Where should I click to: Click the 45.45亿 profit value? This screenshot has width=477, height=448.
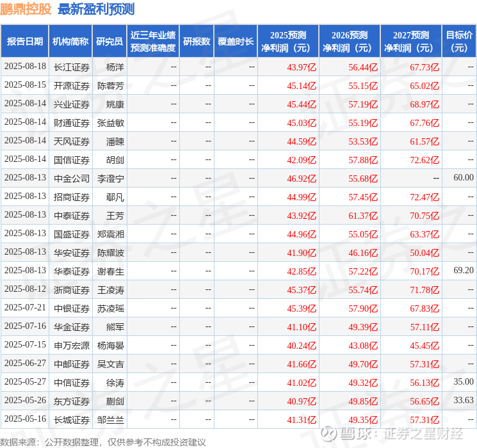[424, 346]
